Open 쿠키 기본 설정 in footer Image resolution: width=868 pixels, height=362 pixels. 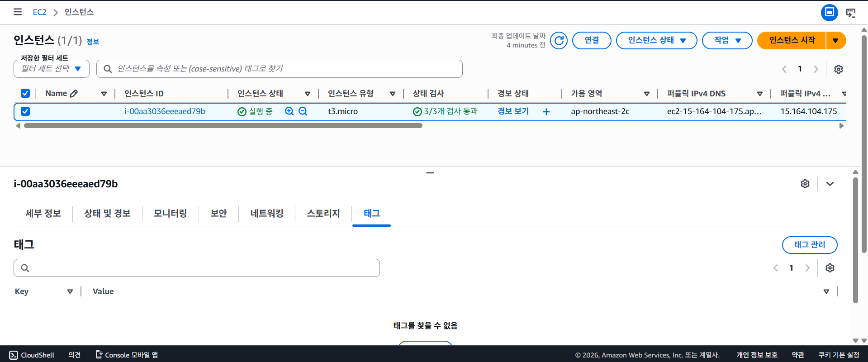(x=839, y=355)
